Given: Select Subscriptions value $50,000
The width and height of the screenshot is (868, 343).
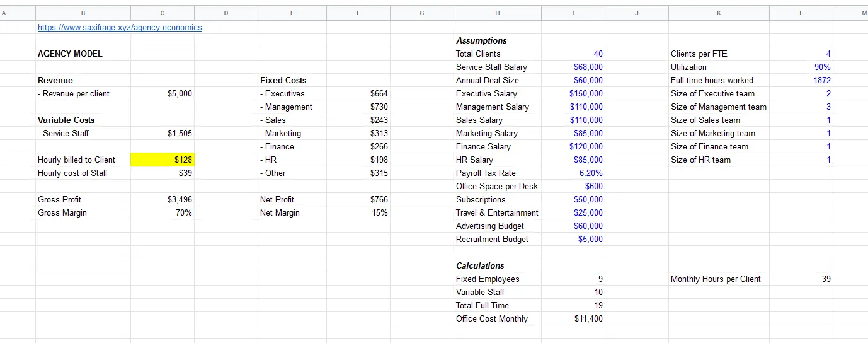Looking at the screenshot, I should [573, 200].
